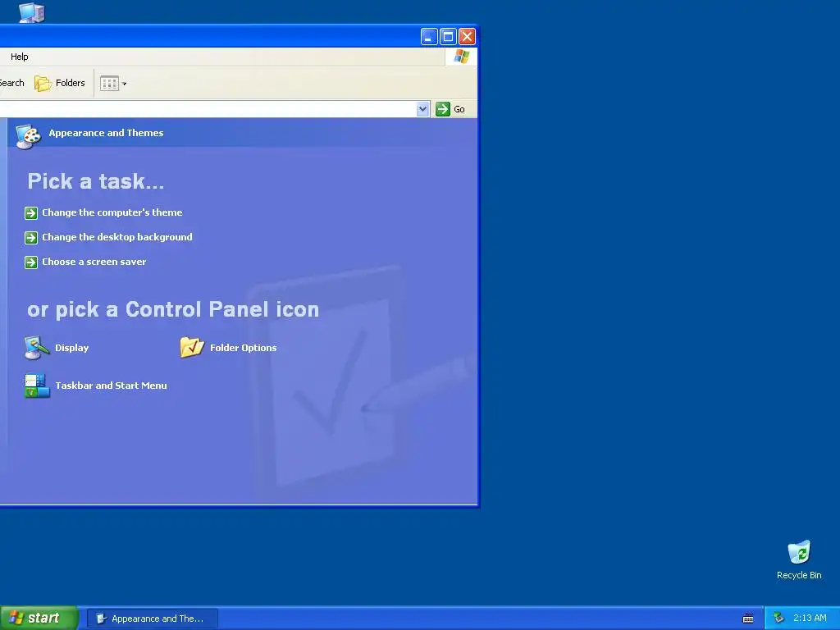This screenshot has width=840, height=630.
Task: Click the Choose a screen saver link
Action: pos(94,262)
